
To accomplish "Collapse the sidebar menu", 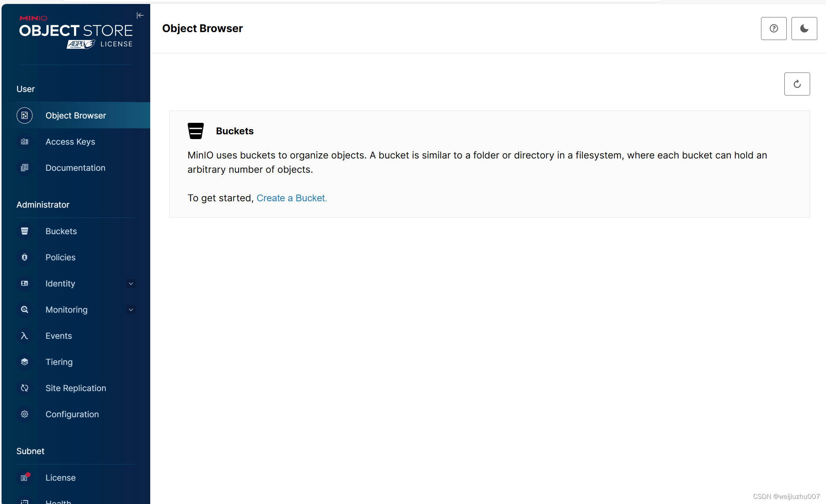I will [x=140, y=15].
